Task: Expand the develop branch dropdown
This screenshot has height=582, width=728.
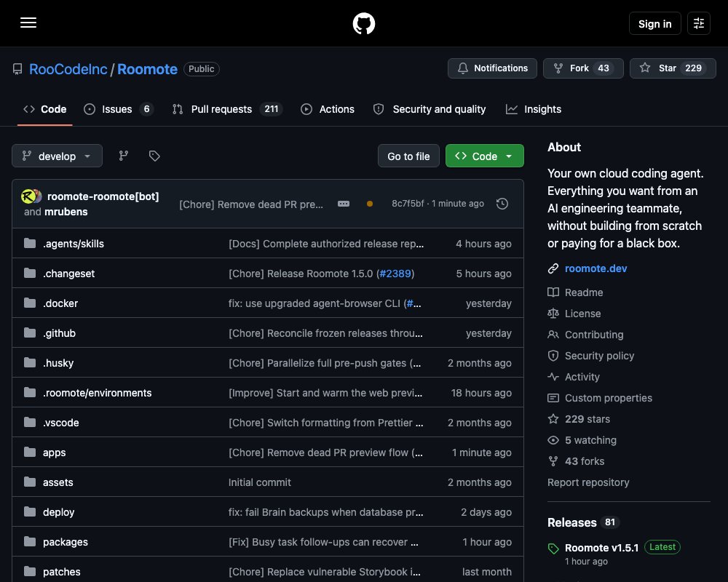Action: (57, 156)
